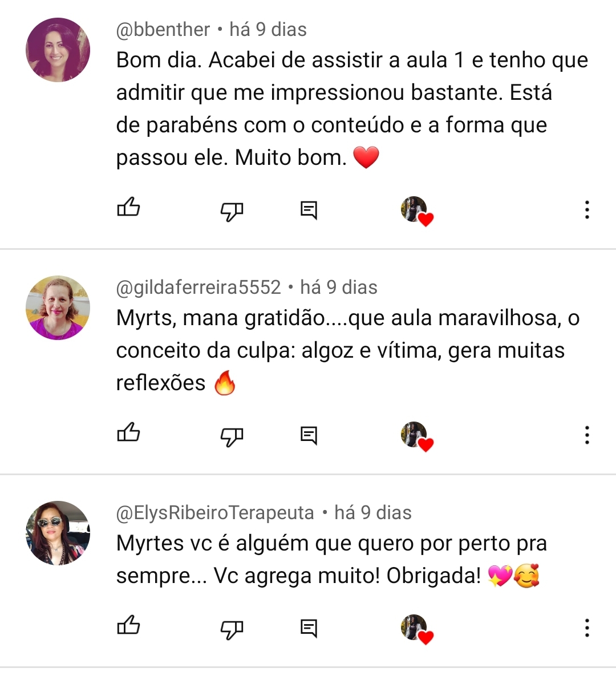Toggle creator heart on @gildaferreira5552's comment
The height and width of the screenshot is (684, 616).
pos(416,436)
